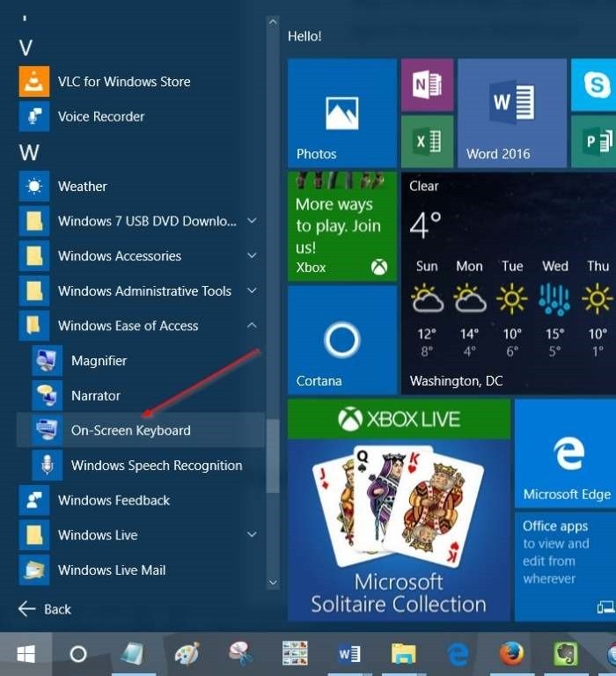
Task: Launch Voice Recorder from the app list
Action: pyautogui.click(x=100, y=116)
